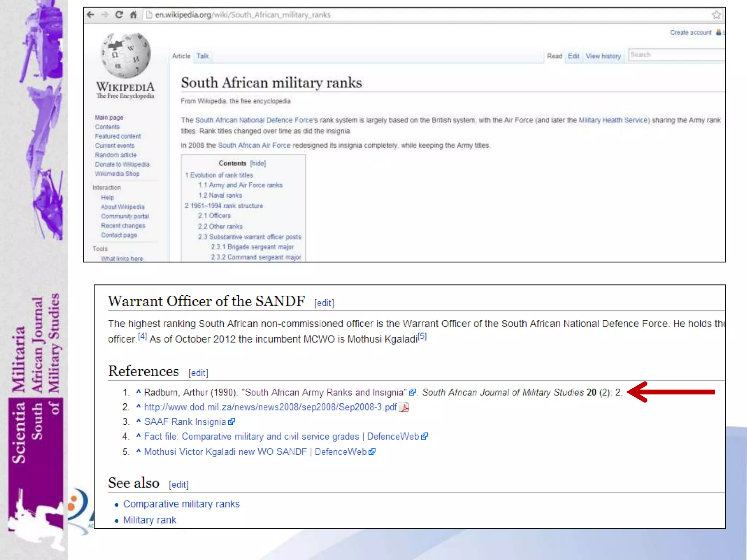
Task: Click external link icon after Radburn citation
Action: pyautogui.click(x=413, y=392)
